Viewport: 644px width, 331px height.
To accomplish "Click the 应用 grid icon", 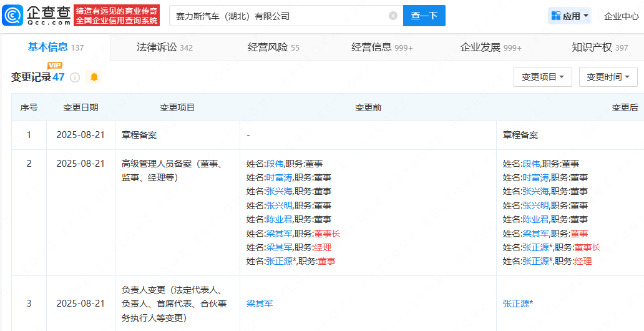I will point(555,16).
